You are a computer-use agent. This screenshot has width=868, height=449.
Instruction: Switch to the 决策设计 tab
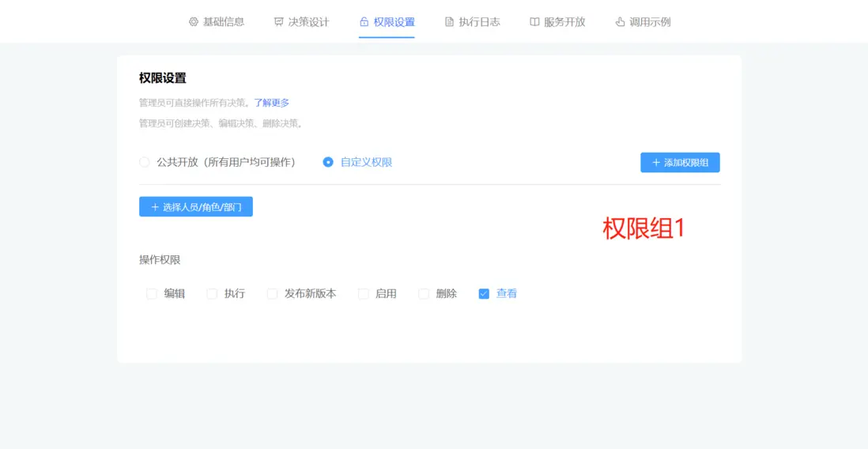[x=302, y=22]
